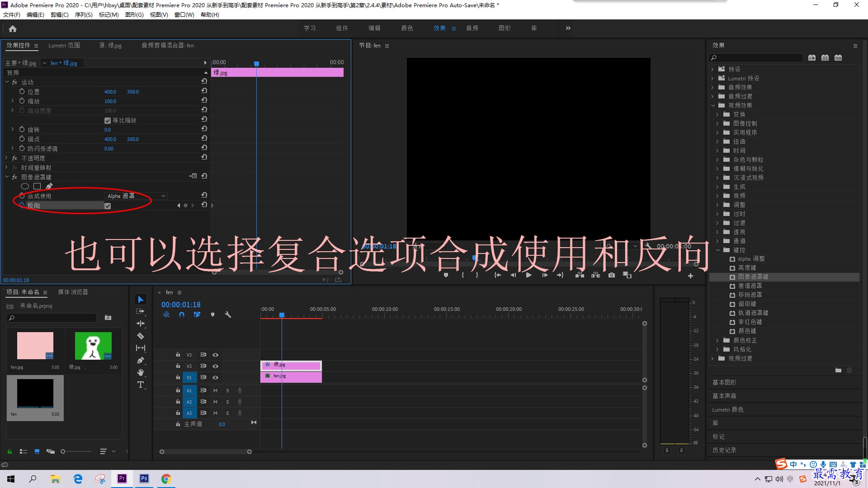Mute audio track A1
This screenshot has width=868, height=488.
[x=216, y=390]
